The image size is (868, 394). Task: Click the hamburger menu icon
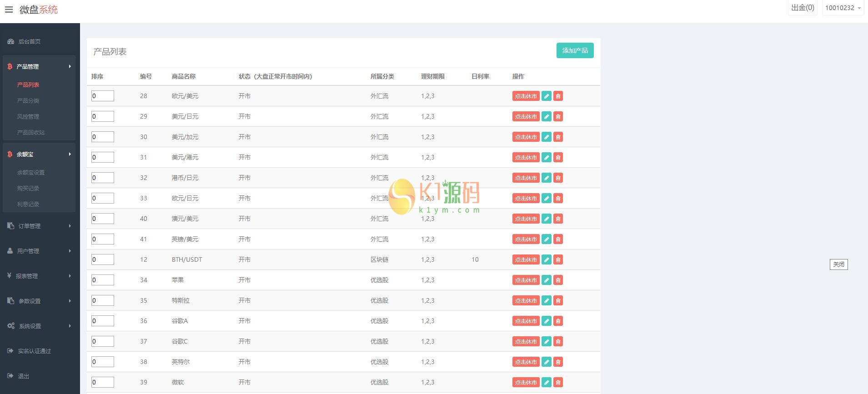click(9, 10)
